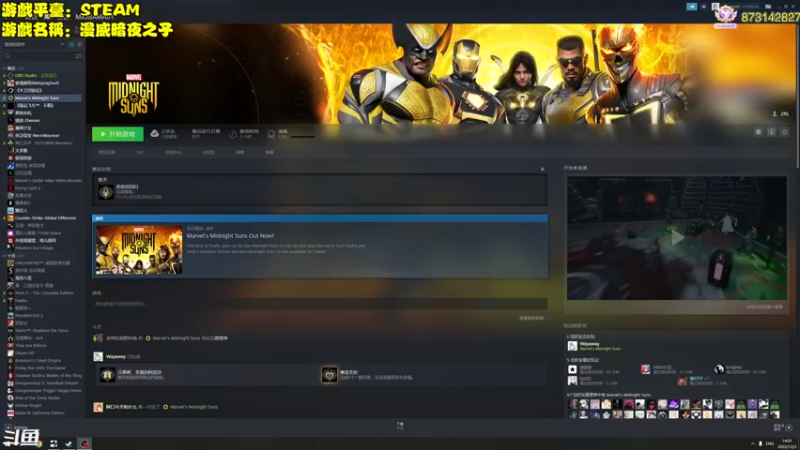Screen dimensions: 800x450
Task: Toggle favorite star icon for the game
Action: point(785,132)
